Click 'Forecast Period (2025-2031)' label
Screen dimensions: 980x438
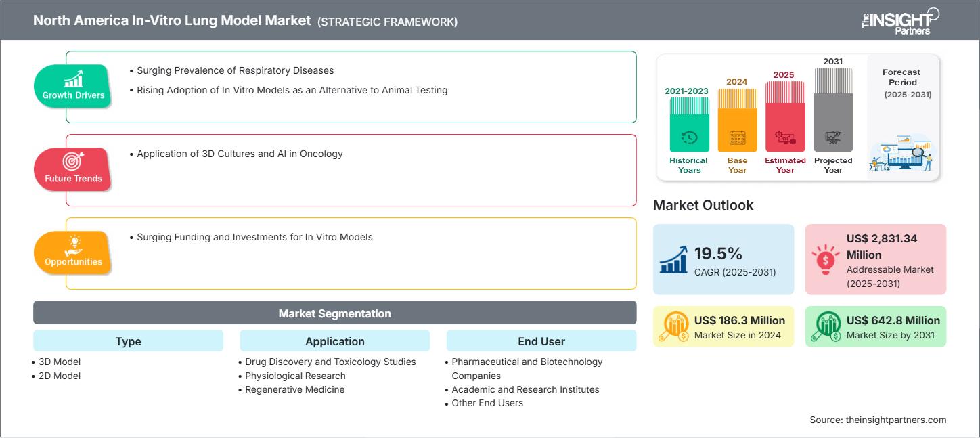coord(906,83)
